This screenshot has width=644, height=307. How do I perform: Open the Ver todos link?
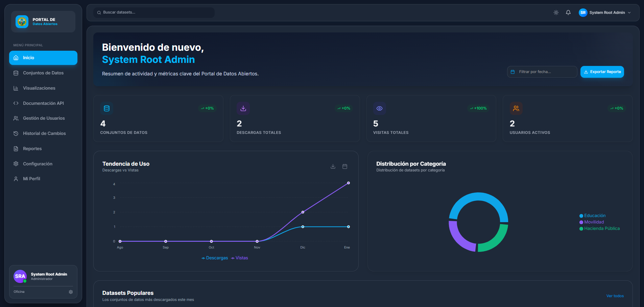point(615,296)
